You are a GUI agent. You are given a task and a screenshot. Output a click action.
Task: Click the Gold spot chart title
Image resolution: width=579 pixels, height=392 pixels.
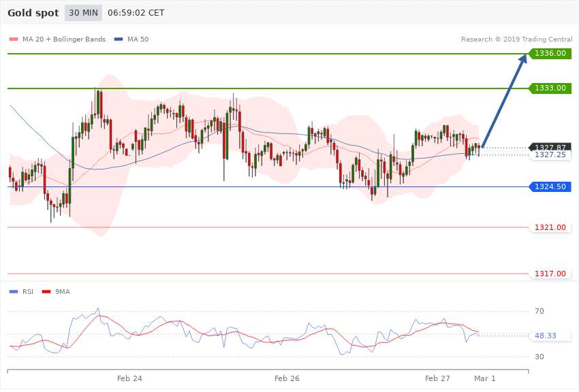(x=33, y=13)
